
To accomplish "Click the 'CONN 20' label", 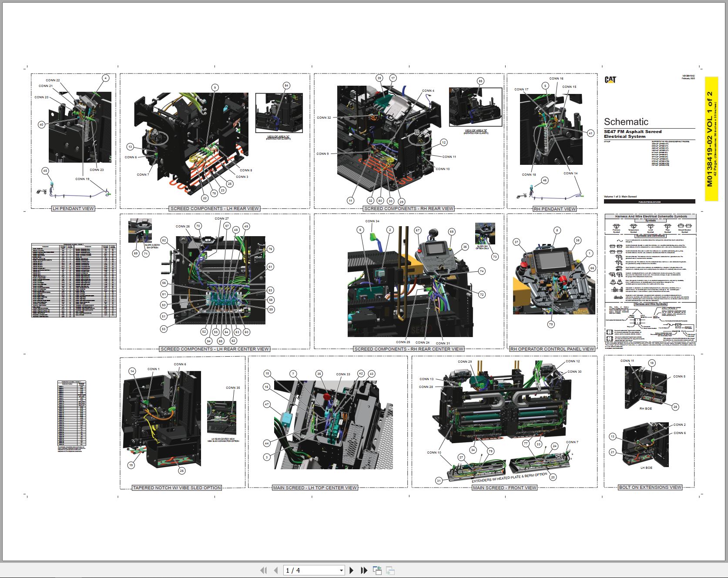I will click(x=42, y=97).
